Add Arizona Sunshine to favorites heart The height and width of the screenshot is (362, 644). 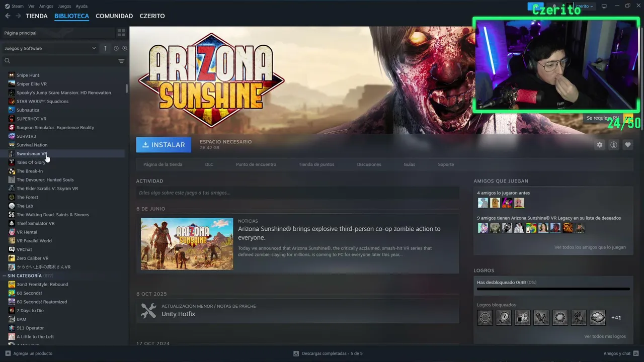tap(627, 145)
